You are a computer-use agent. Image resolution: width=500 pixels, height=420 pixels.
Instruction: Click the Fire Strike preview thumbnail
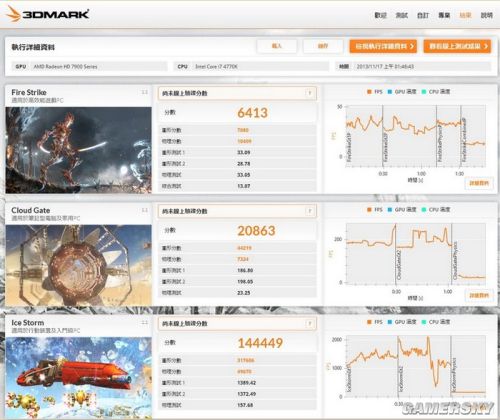79,150
